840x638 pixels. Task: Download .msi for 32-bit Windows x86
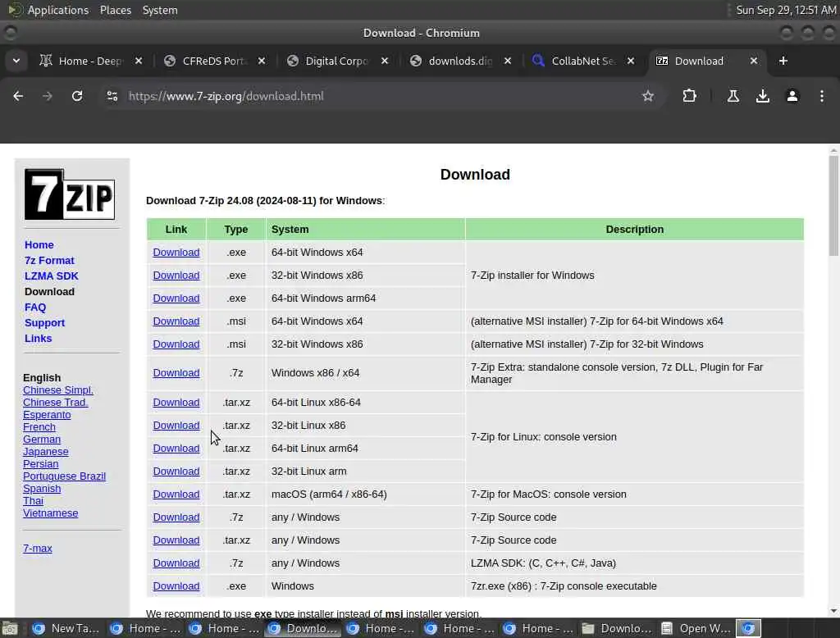176,344
